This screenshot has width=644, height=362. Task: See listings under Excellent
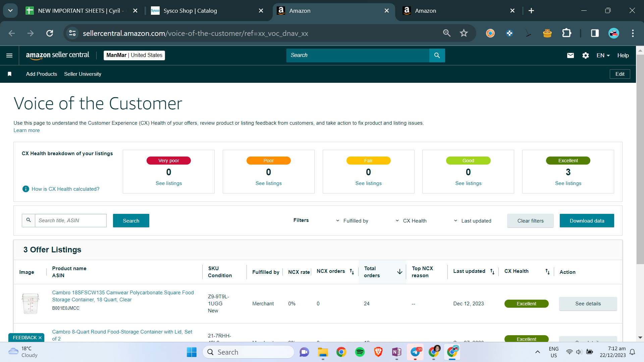pos(568,183)
